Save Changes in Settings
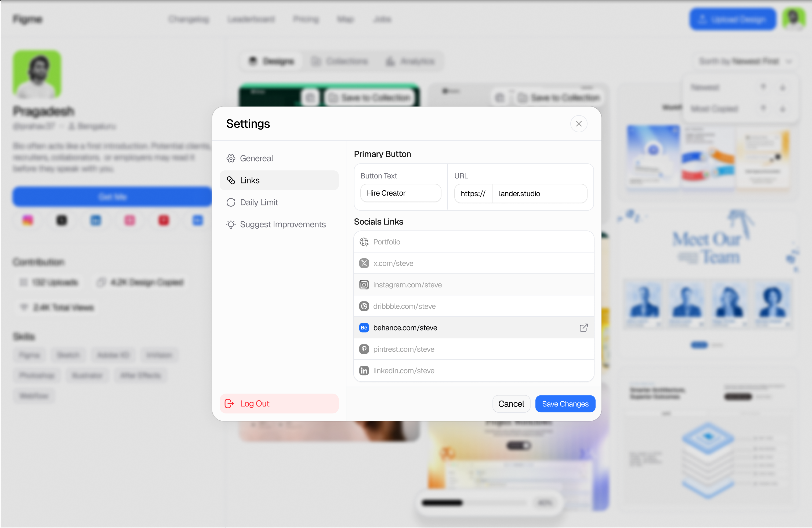Screen dimensions: 812x528 565,404
